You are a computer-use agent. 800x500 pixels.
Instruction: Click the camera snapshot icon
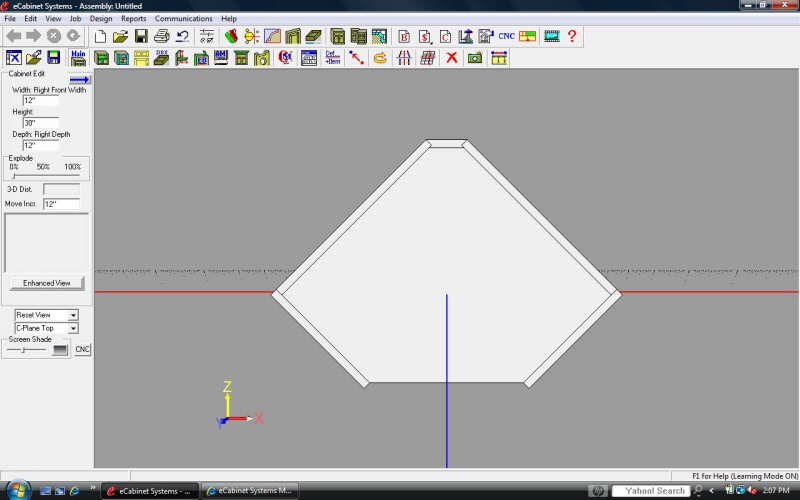(475, 58)
